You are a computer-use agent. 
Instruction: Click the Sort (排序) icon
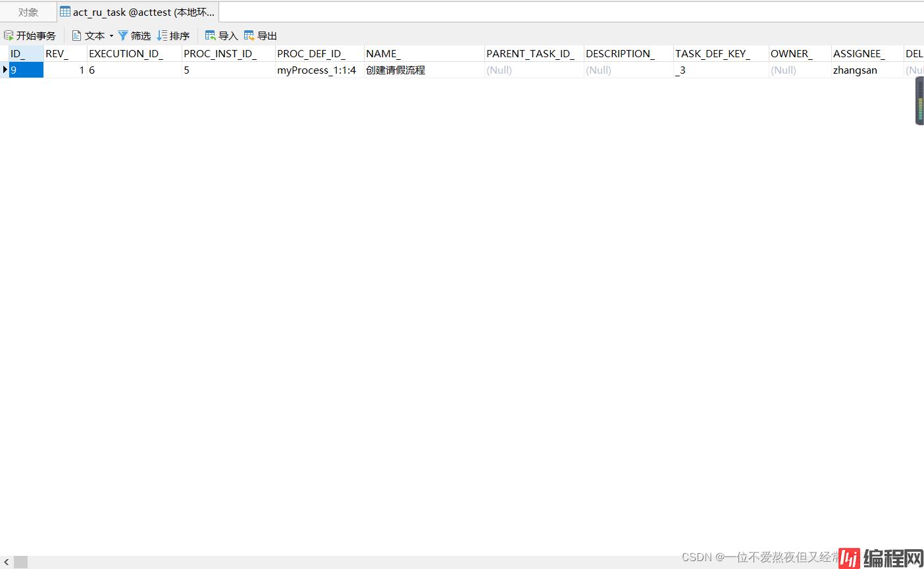point(162,36)
